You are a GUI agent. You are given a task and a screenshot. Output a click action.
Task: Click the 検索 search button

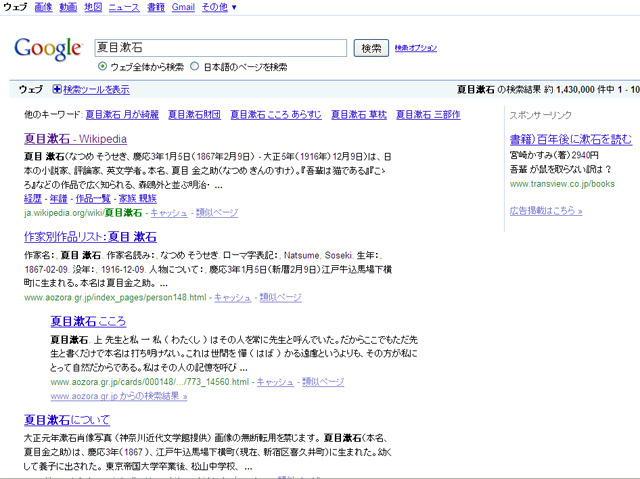(x=371, y=48)
